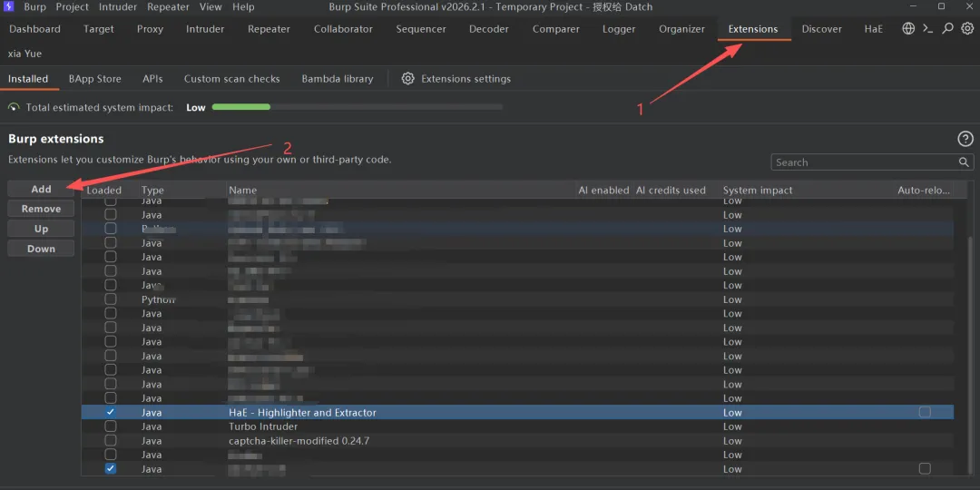Click the Extensions settings gear icon
Screen dimensions: 980x490
(x=408, y=79)
